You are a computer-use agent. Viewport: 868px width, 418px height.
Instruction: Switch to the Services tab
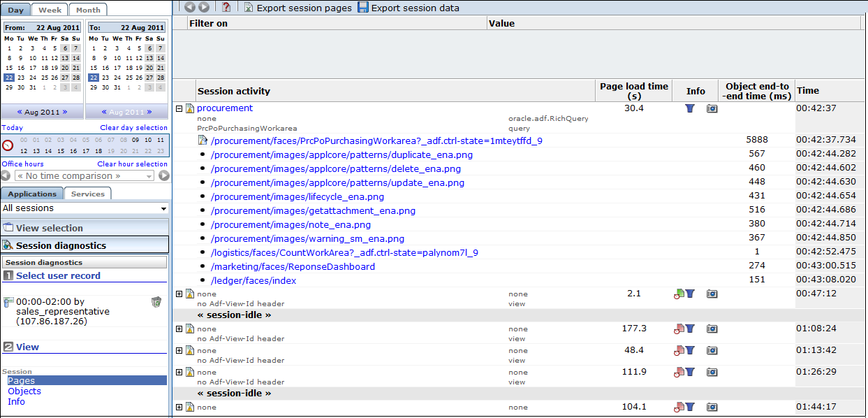pos(88,194)
